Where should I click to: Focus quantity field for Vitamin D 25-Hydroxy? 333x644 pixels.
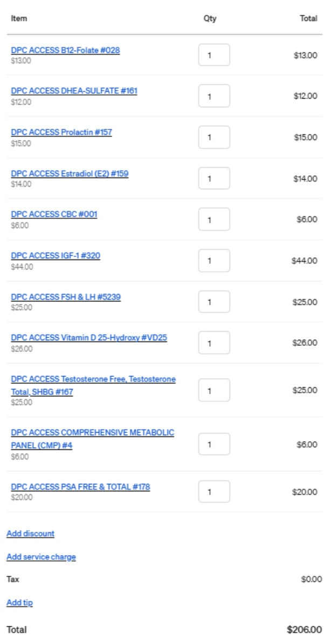pyautogui.click(x=214, y=343)
